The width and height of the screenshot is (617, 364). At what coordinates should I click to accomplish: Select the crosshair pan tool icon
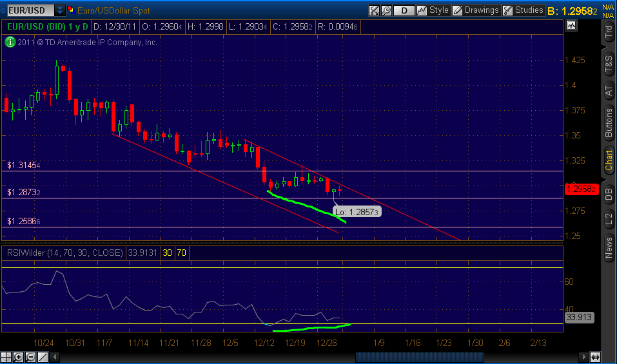tap(6, 358)
